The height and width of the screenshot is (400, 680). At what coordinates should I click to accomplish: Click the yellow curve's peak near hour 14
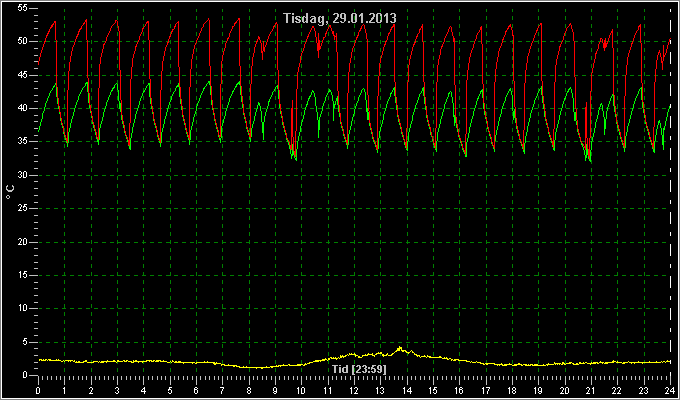pyautogui.click(x=399, y=348)
